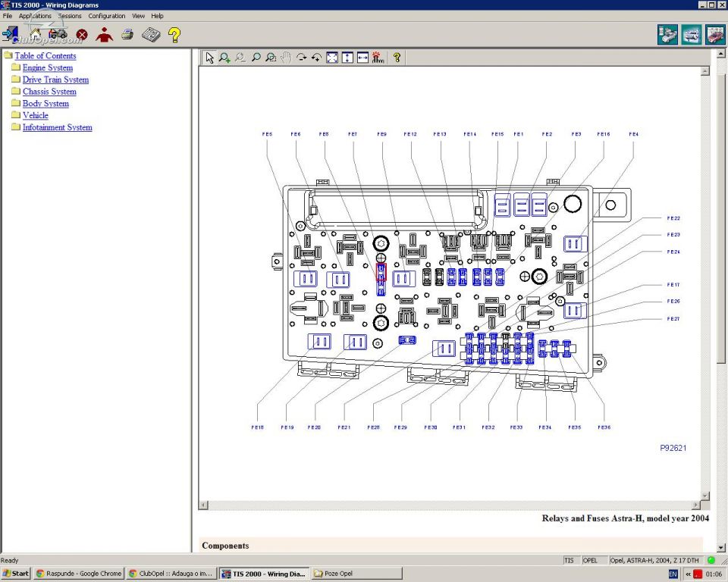Click the Body System folder icon
This screenshot has height=582, width=728.
[x=16, y=103]
